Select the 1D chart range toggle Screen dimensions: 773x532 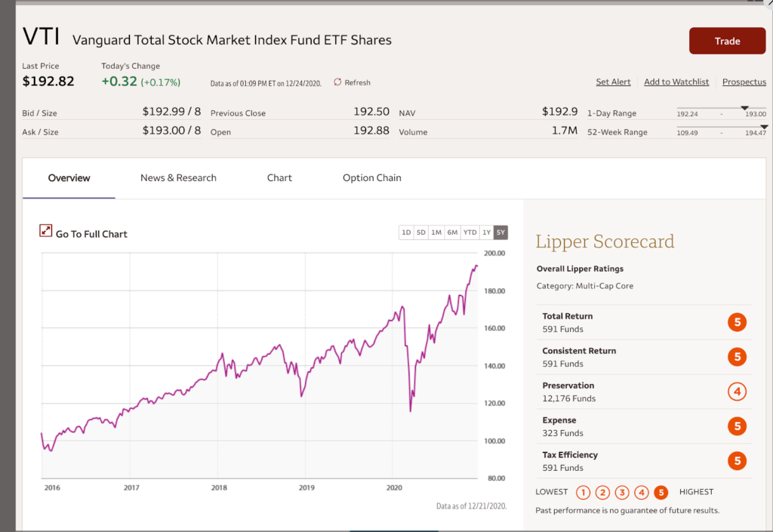(x=406, y=232)
